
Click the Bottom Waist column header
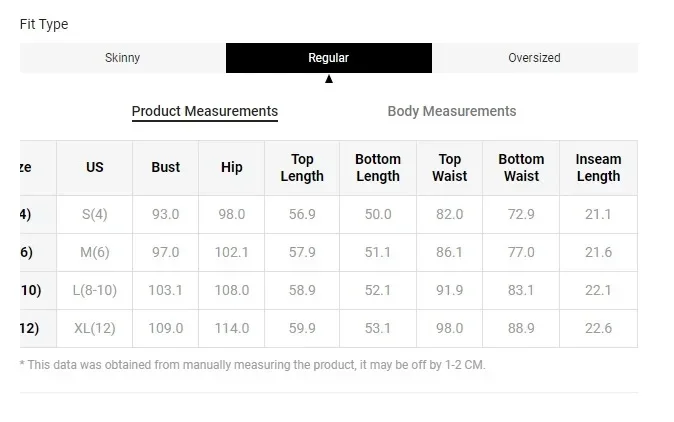point(521,167)
